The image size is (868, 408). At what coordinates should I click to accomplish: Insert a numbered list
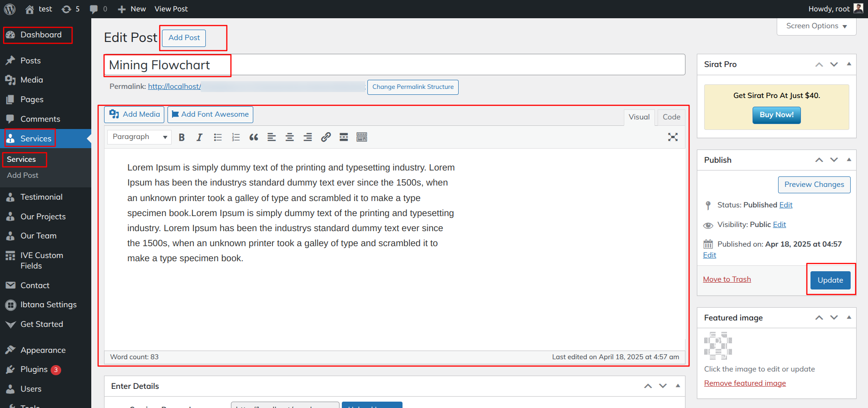235,137
